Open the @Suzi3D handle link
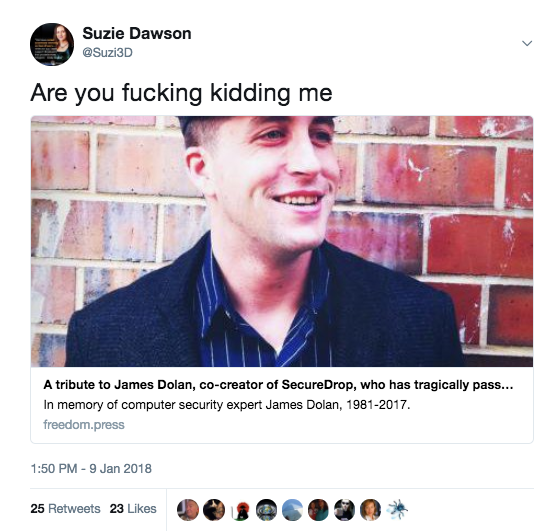Screen dimensions: 555x531 pyautogui.click(x=107, y=52)
